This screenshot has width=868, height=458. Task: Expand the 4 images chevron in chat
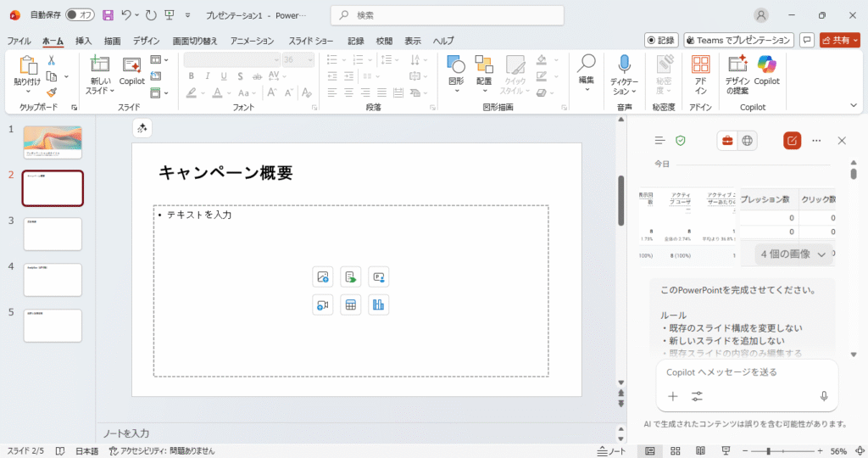point(821,254)
